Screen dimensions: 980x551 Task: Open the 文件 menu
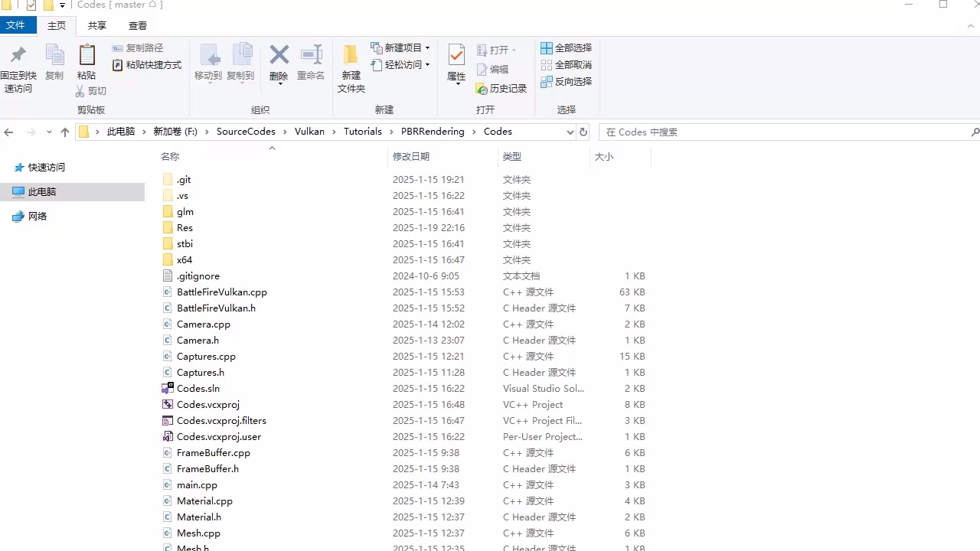click(17, 25)
